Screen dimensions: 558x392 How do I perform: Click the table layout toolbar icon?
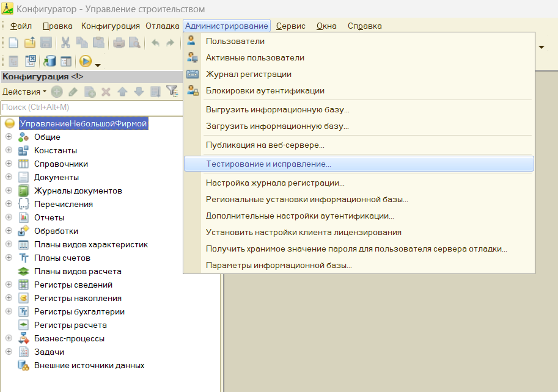pos(66,62)
